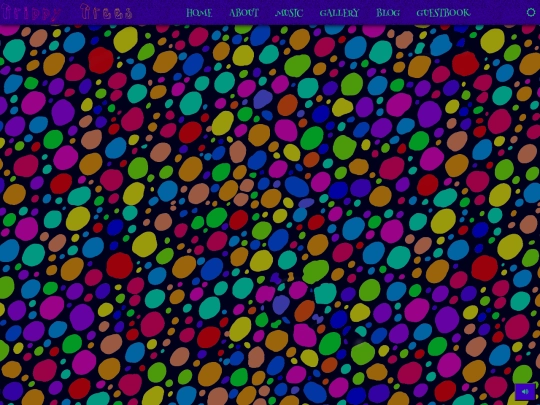This screenshot has width=540, height=405.
Task: Open the Guestbook page
Action: [x=443, y=13]
